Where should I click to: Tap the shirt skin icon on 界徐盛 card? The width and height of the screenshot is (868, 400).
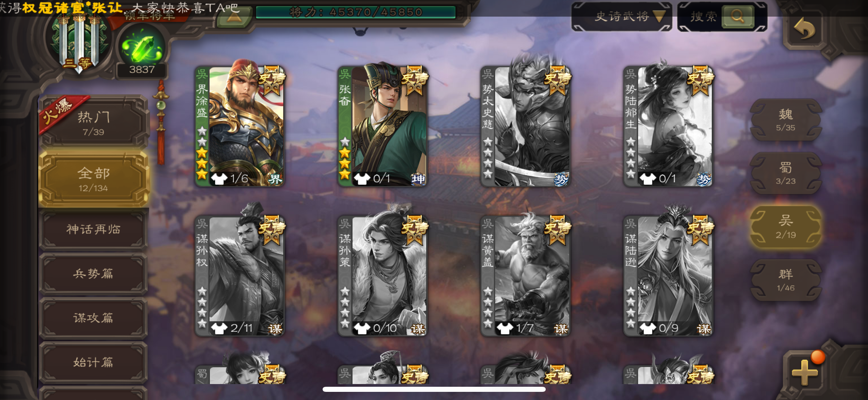(219, 178)
